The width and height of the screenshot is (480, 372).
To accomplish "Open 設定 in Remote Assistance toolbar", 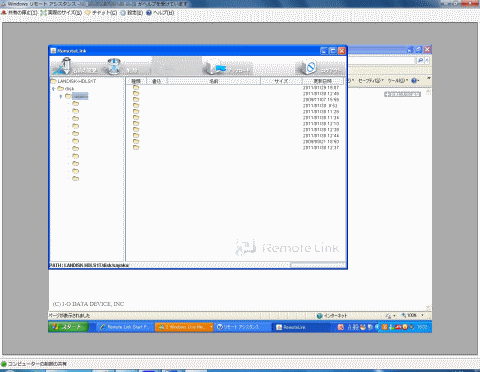I will point(135,13).
